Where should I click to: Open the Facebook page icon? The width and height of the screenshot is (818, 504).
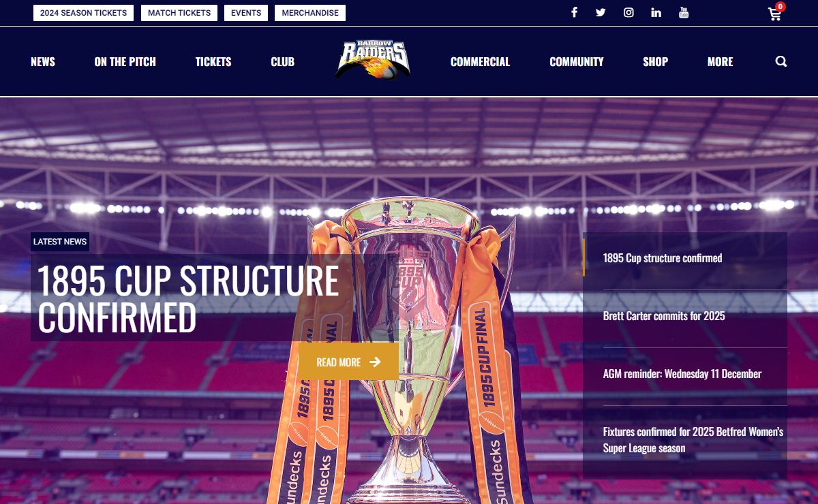coord(574,12)
